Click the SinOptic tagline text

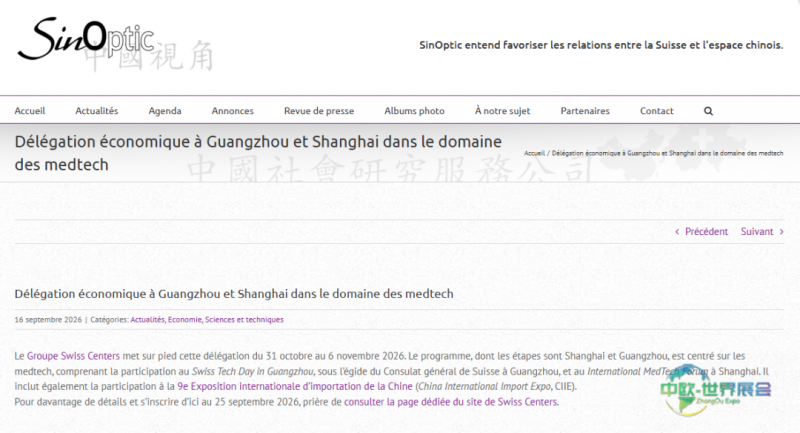click(x=601, y=45)
